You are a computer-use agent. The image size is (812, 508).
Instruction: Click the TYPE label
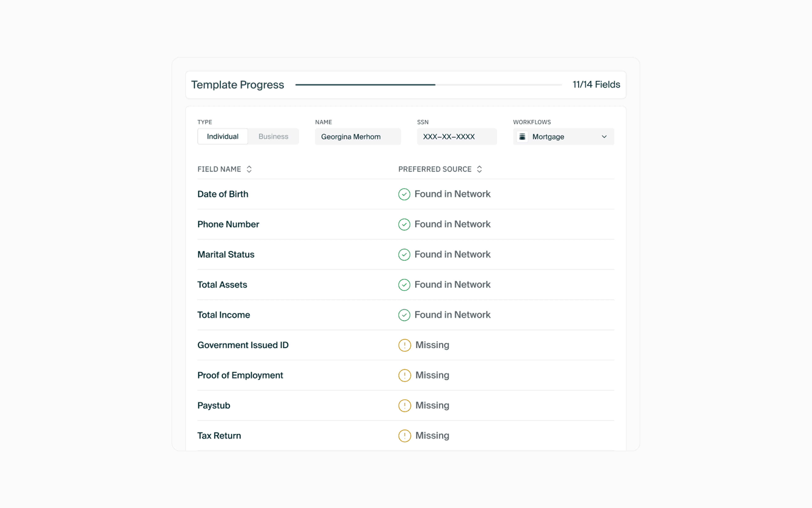click(x=205, y=122)
